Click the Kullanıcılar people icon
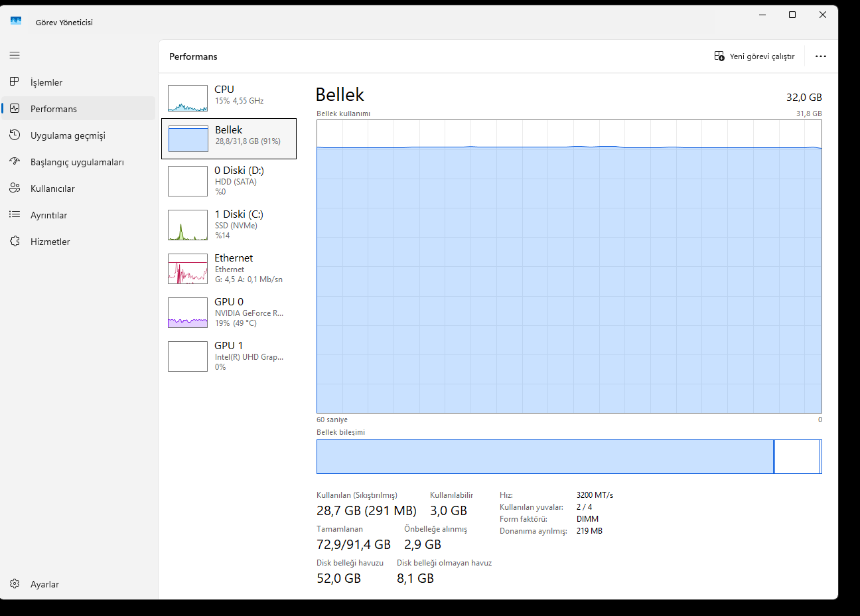Screen dimensions: 860x616 click(x=15, y=188)
